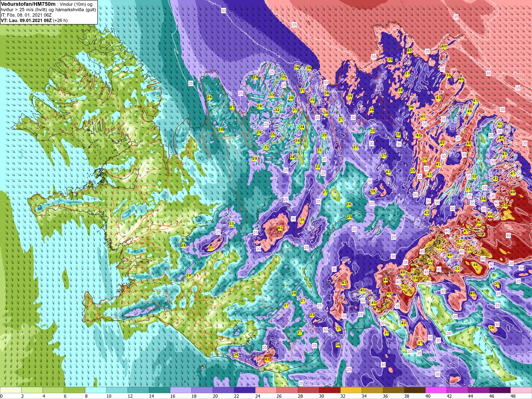Pick the purple 44–46 legend swatch
532x399 pixels.
(x=478, y=390)
